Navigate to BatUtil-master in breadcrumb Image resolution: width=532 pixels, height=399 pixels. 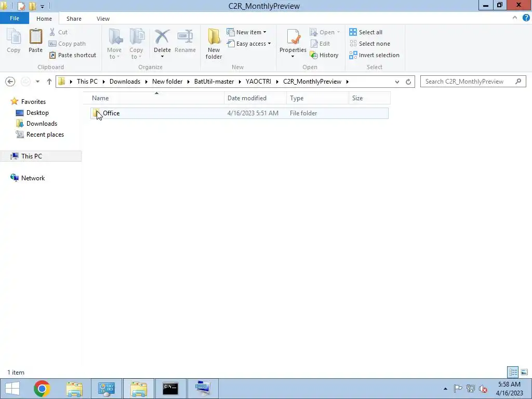(x=214, y=82)
